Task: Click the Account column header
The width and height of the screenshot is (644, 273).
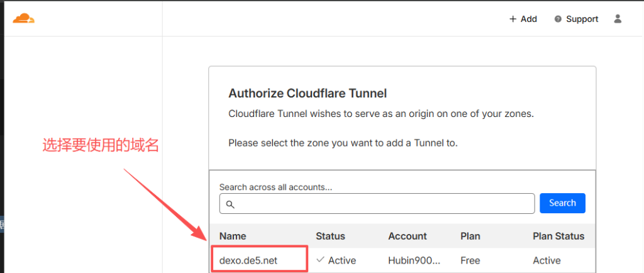Action: [x=408, y=236]
